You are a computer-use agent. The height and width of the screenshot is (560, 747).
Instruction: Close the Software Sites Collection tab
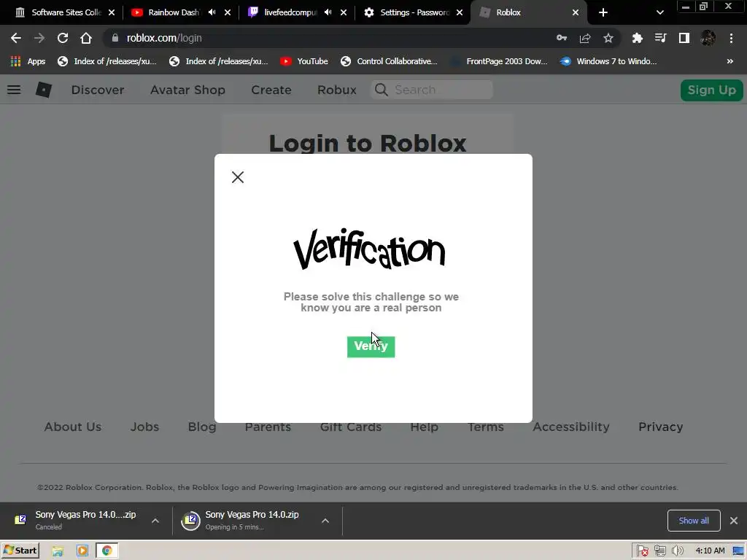click(x=112, y=12)
